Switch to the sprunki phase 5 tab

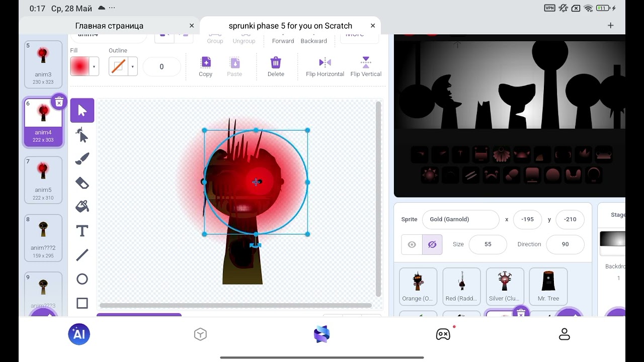(x=290, y=26)
